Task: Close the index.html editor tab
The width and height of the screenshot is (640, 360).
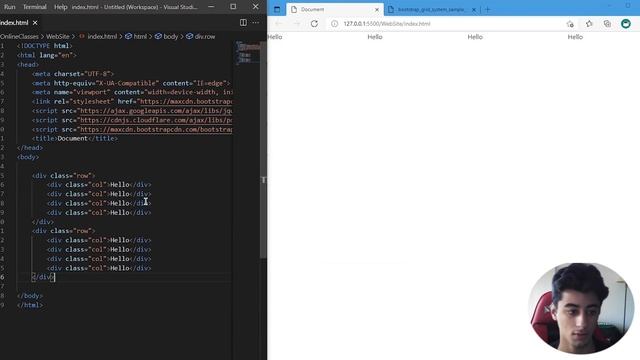Action: coord(35,22)
